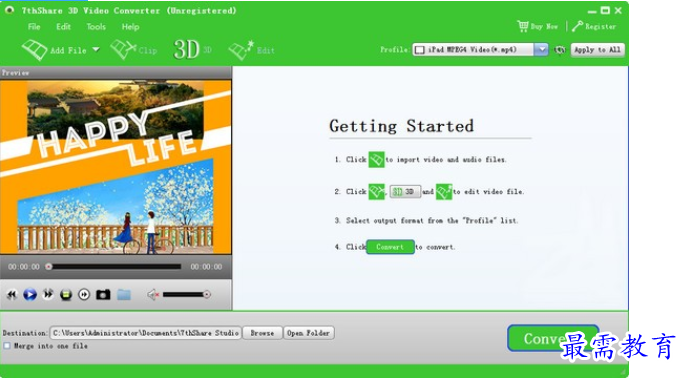Close the converter window
Image resolution: width=684 pixels, height=378 pixels.
tap(618, 10)
